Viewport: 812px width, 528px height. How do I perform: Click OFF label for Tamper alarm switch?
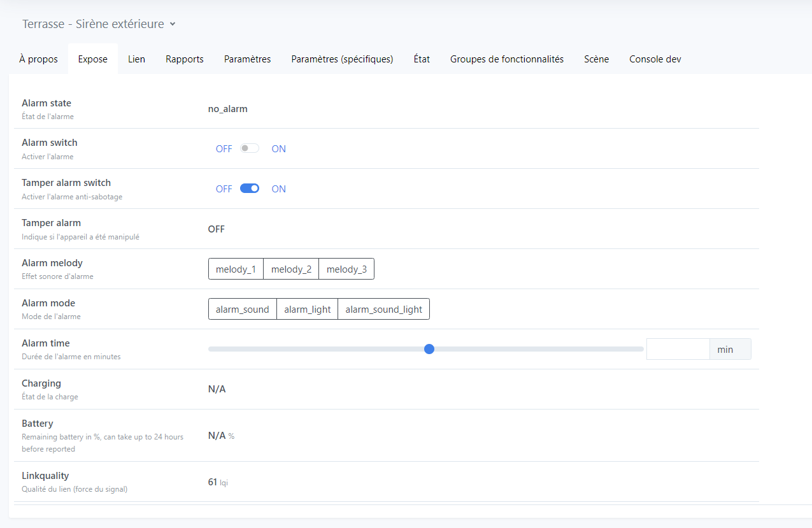pos(224,189)
